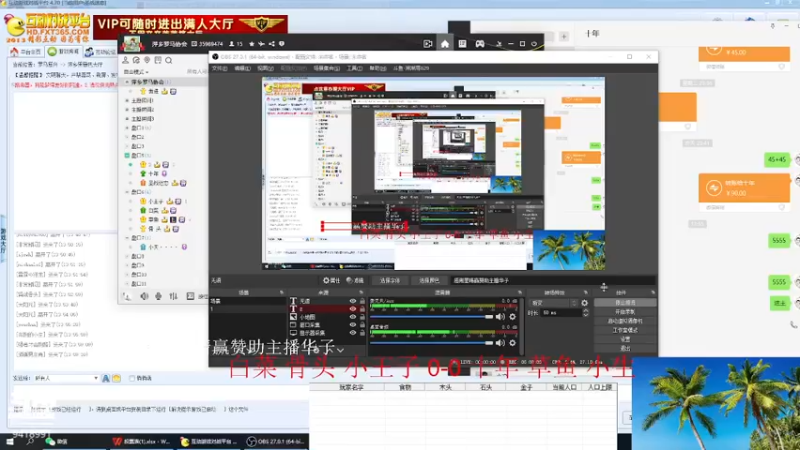Open 渐变 transition dropdown

553,303
